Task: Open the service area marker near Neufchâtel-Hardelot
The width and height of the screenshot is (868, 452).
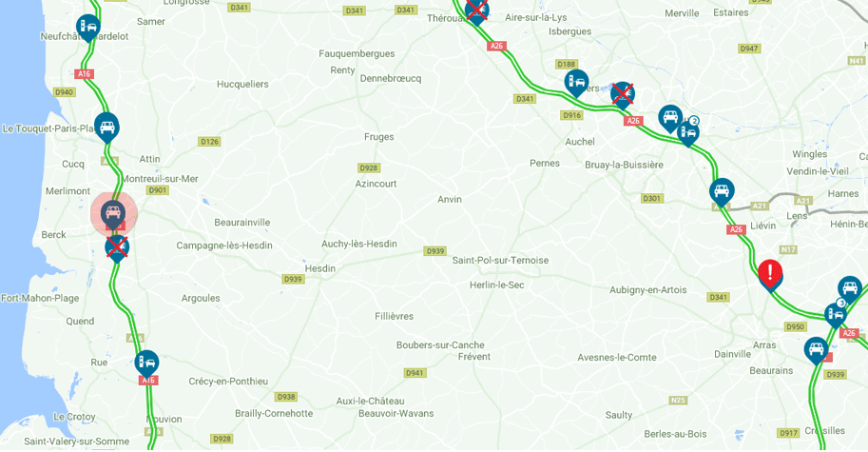Action: [x=88, y=27]
